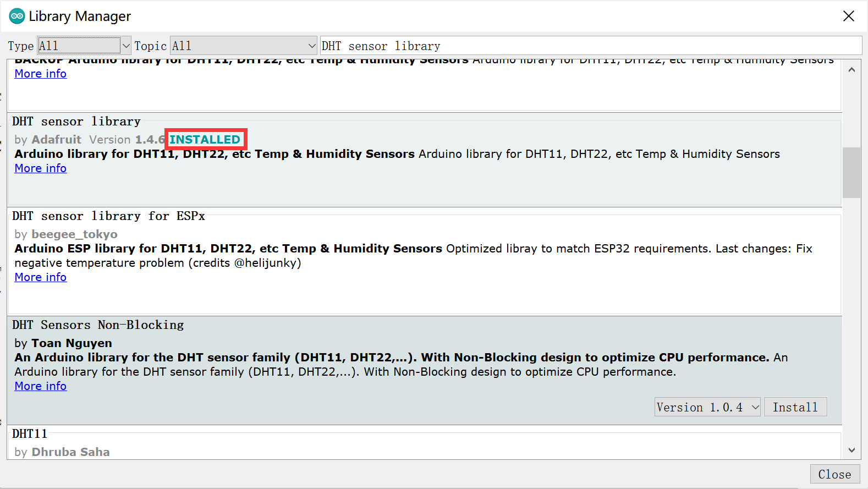Click the 'Version 1.4.6' text
This screenshot has height=489, width=868.
pos(127,140)
